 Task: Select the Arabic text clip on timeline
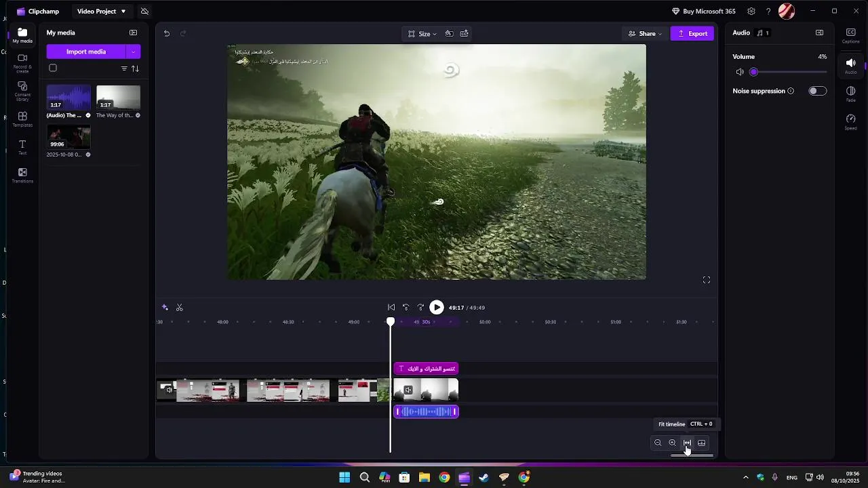(x=426, y=369)
